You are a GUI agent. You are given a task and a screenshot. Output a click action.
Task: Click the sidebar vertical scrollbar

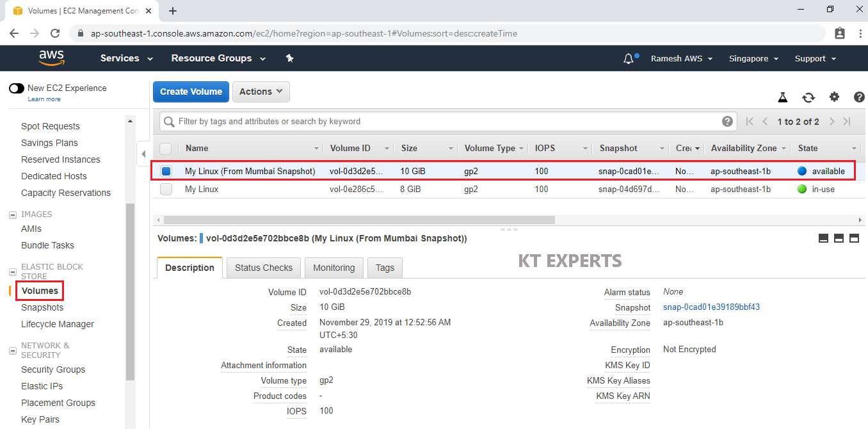(x=131, y=291)
